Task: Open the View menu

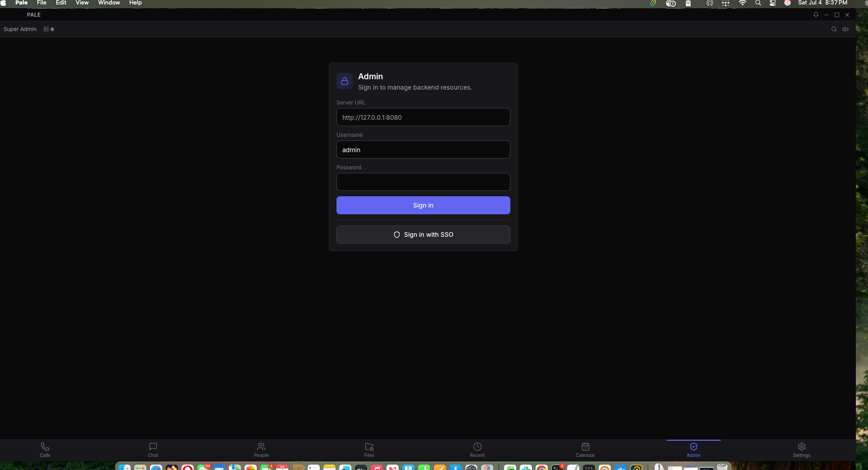Action: point(82,3)
